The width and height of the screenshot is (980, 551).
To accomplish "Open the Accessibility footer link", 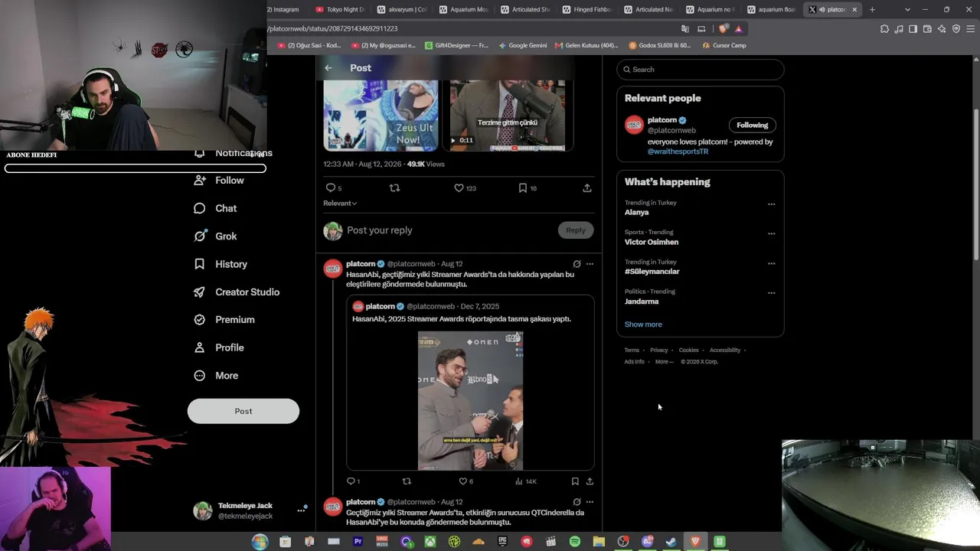I will [725, 350].
